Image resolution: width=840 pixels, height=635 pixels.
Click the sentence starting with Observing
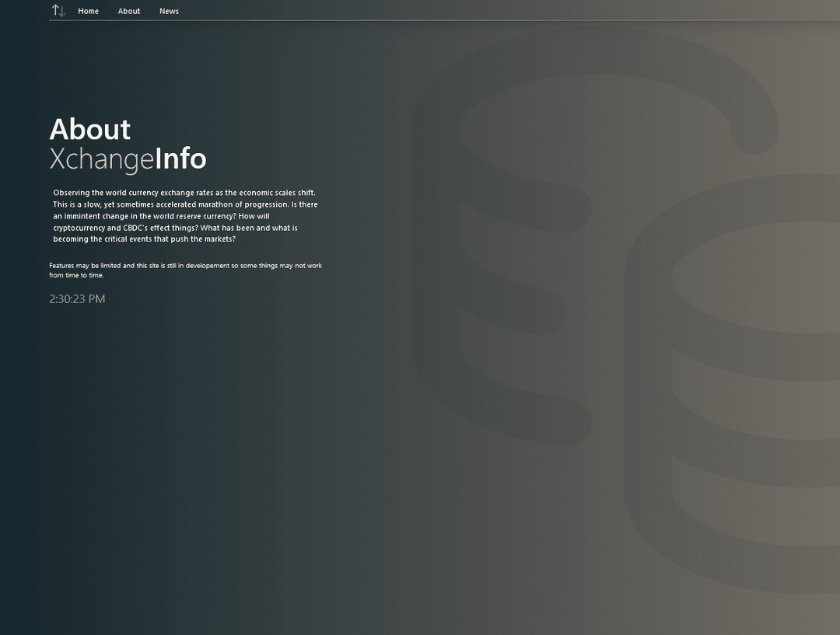pos(184,193)
